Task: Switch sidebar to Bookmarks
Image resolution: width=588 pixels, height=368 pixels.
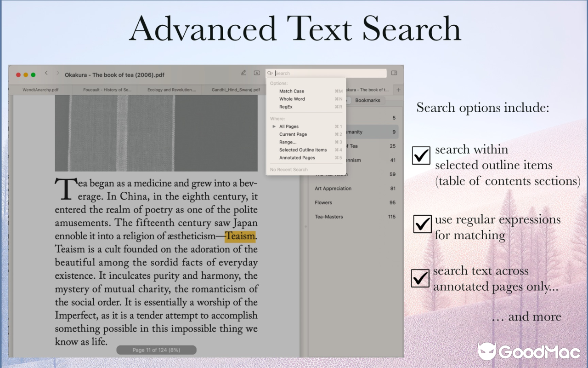Action: 368,100
